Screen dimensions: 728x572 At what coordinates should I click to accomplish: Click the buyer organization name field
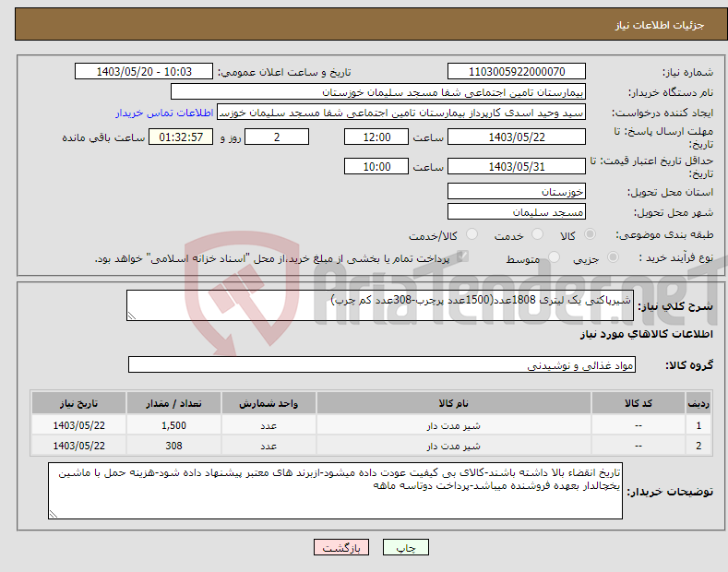[378, 92]
